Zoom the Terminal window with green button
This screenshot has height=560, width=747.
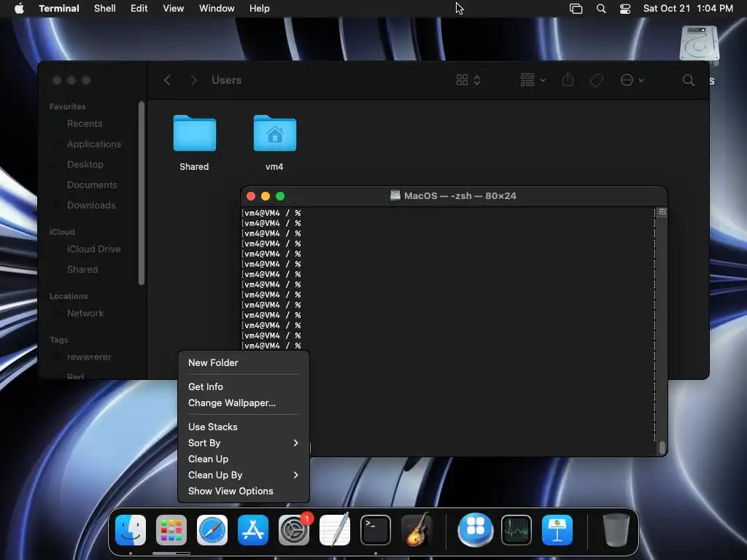tap(280, 196)
